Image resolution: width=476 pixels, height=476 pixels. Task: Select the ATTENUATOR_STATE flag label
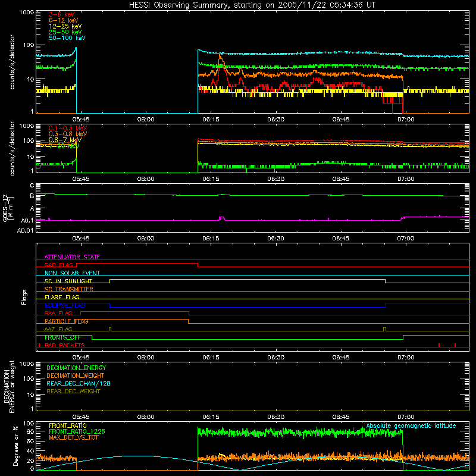(72, 257)
